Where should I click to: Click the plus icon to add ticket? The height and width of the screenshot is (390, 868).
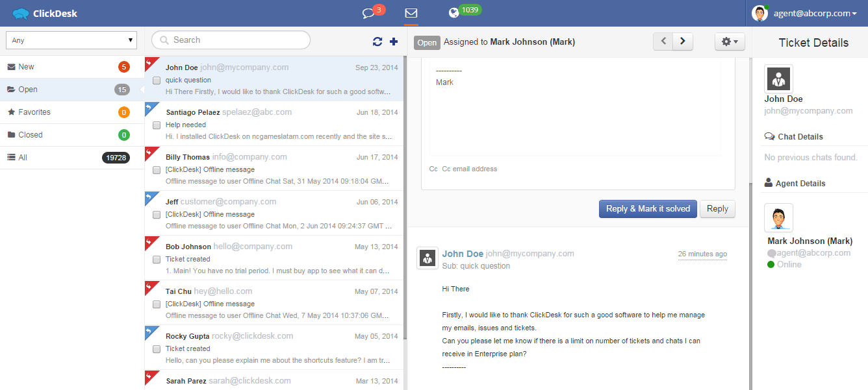pyautogui.click(x=394, y=42)
